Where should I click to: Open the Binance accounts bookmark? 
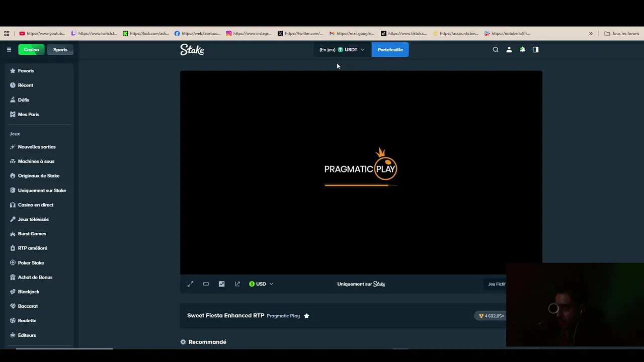[x=456, y=34]
